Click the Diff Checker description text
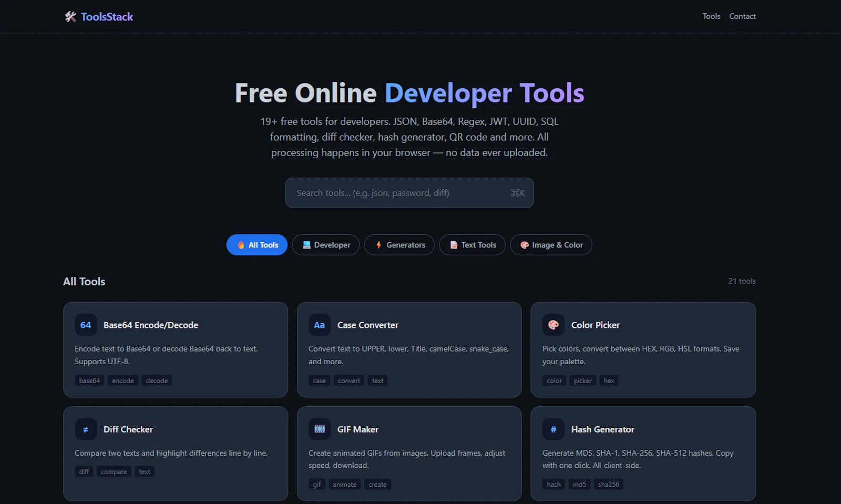The image size is (841, 504). [x=171, y=453]
